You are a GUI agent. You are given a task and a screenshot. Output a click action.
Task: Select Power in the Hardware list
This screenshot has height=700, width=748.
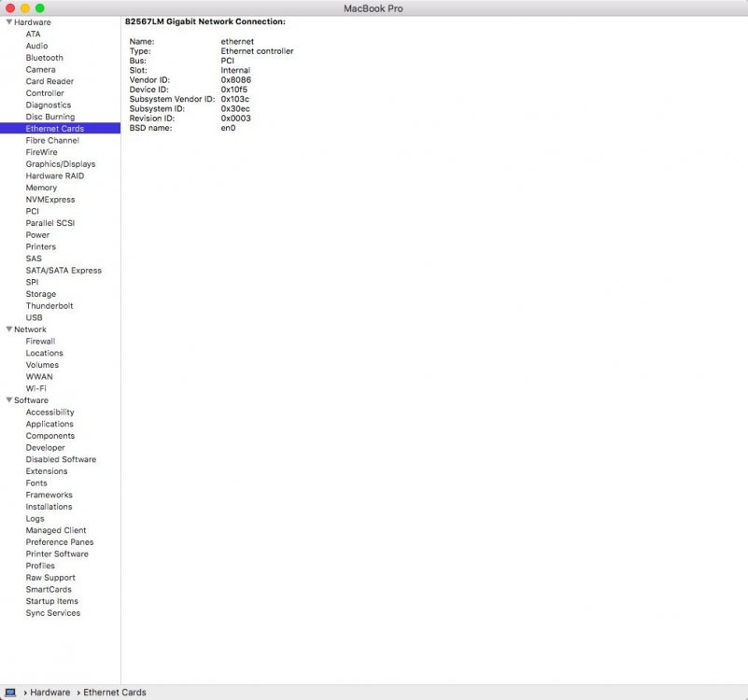tap(37, 235)
